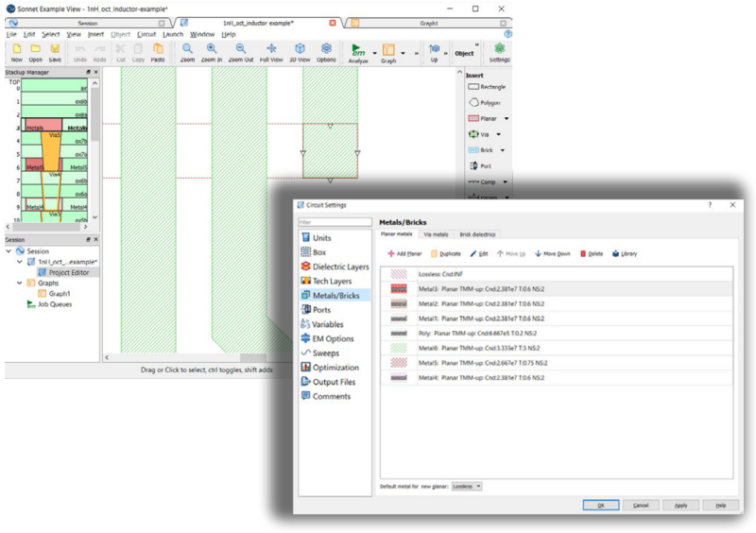Insert a Via object
The image size is (756, 533).
point(478,134)
